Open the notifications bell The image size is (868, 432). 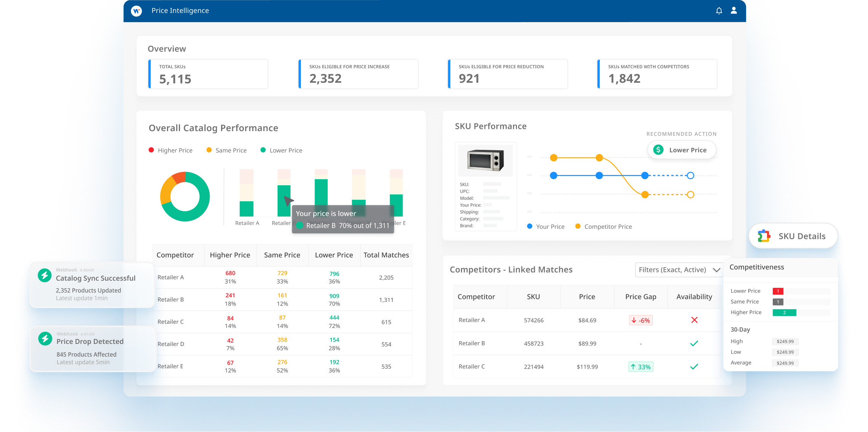(719, 11)
